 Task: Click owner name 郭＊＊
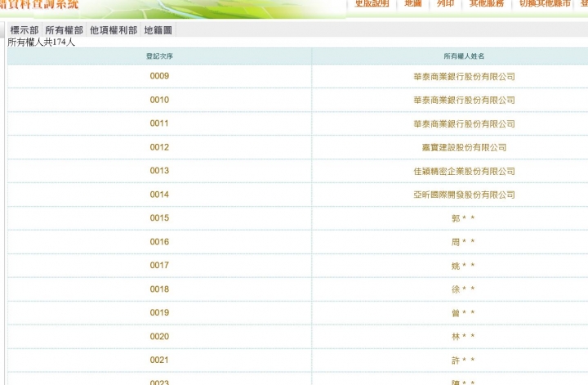click(463, 218)
